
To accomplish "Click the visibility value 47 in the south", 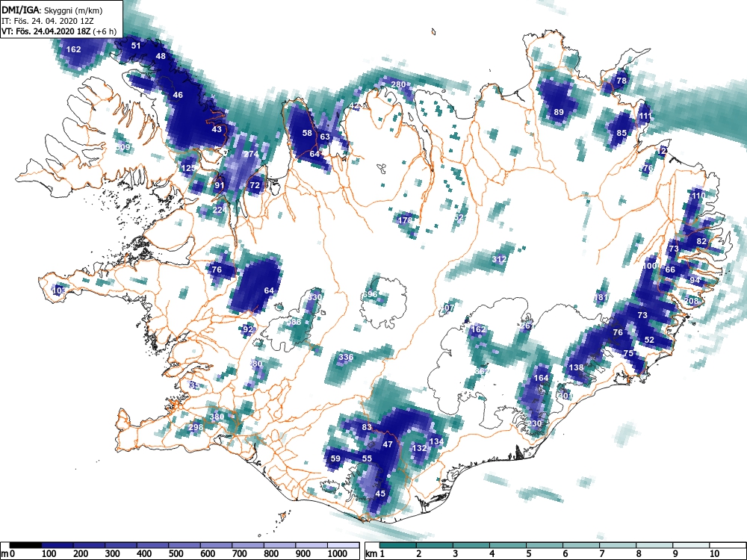I will pos(388,444).
